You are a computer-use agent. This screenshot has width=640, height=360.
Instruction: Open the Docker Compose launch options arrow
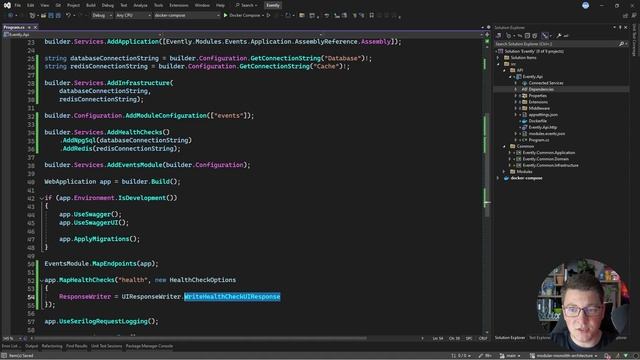pos(262,16)
